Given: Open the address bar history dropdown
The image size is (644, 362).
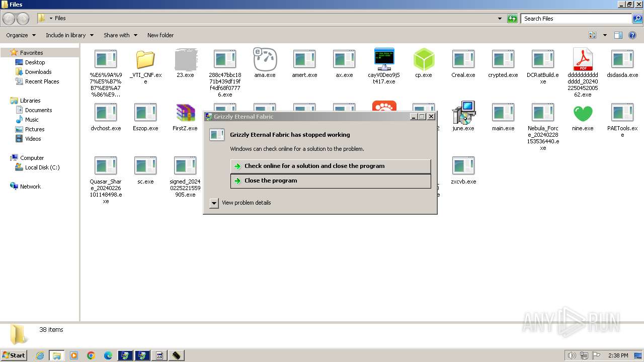Looking at the screenshot, I should coord(500,19).
